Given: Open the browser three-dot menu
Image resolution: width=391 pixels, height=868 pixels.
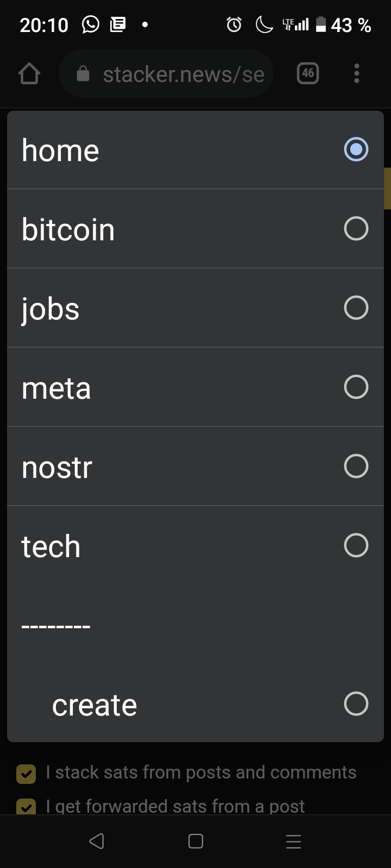Looking at the screenshot, I should click(356, 73).
